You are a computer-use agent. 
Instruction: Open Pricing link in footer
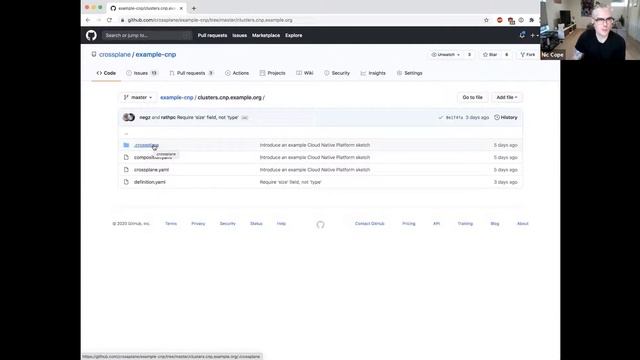click(x=409, y=224)
